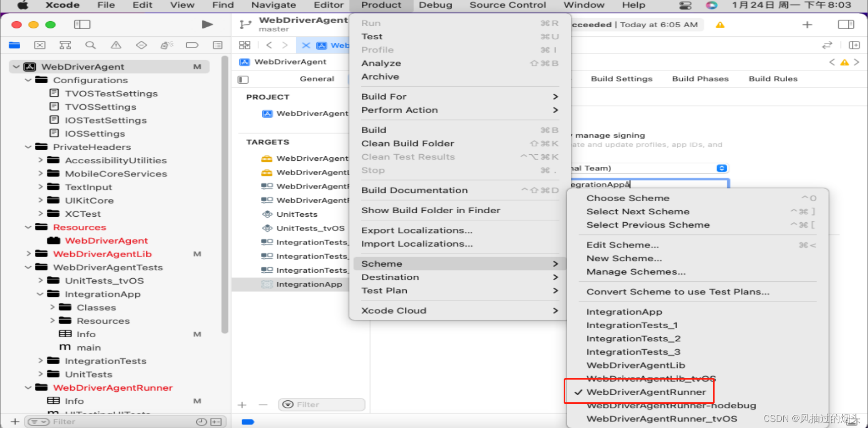The height and width of the screenshot is (428, 868).
Task: Click the Run play button
Action: click(x=207, y=24)
